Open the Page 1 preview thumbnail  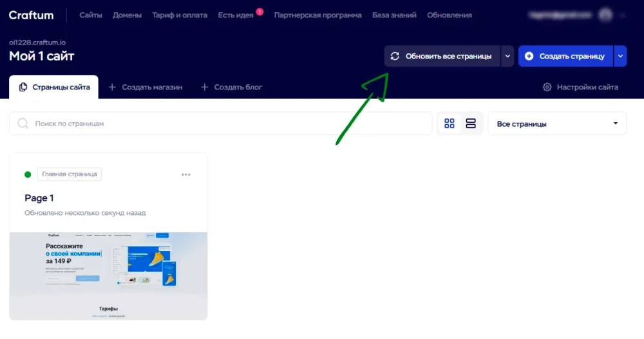coord(108,276)
